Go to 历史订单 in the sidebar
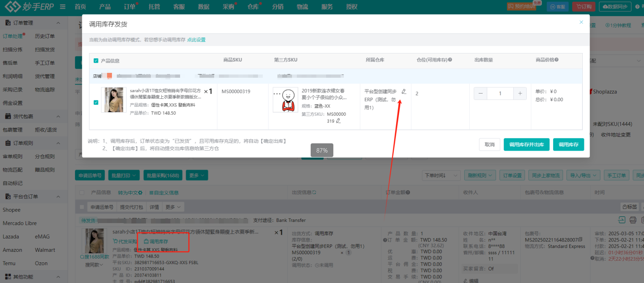The width and height of the screenshot is (644, 283). point(45,36)
